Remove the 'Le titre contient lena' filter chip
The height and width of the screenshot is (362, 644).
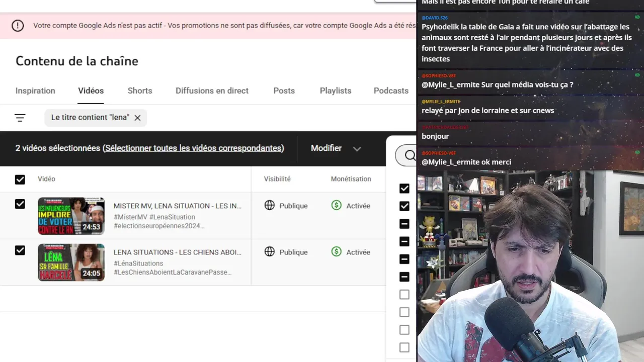[x=137, y=118]
